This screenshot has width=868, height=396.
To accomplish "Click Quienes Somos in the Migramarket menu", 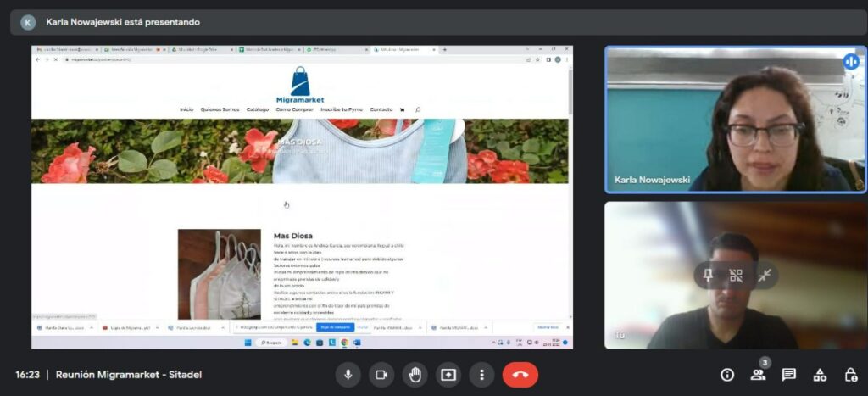I will [x=220, y=109].
